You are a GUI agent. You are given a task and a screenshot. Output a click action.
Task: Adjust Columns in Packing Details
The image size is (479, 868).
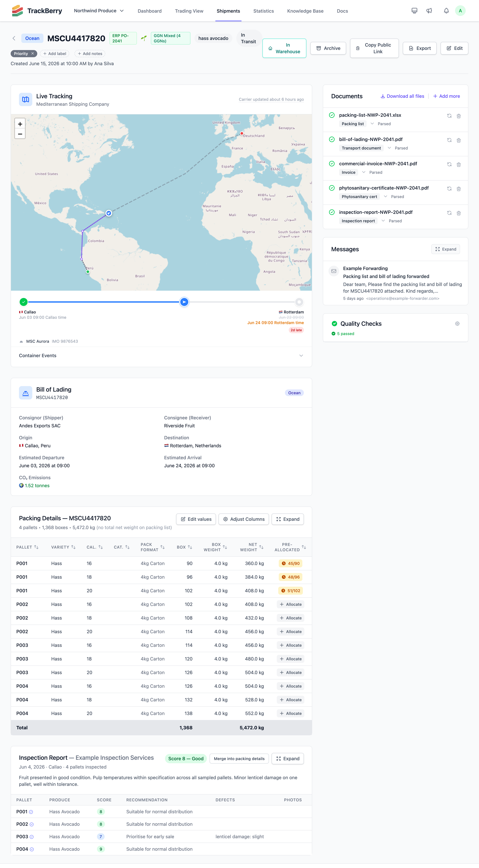tap(244, 519)
